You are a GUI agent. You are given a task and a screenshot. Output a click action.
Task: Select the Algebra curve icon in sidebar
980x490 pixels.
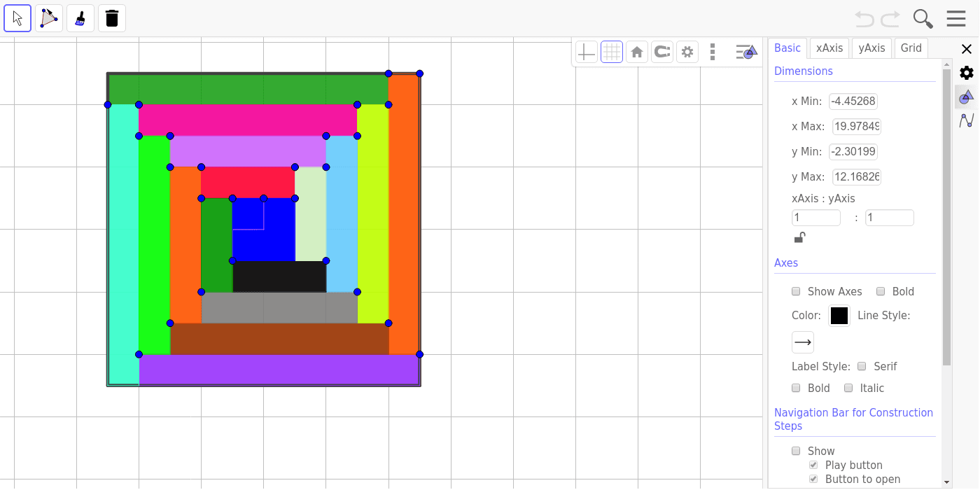[x=967, y=120]
